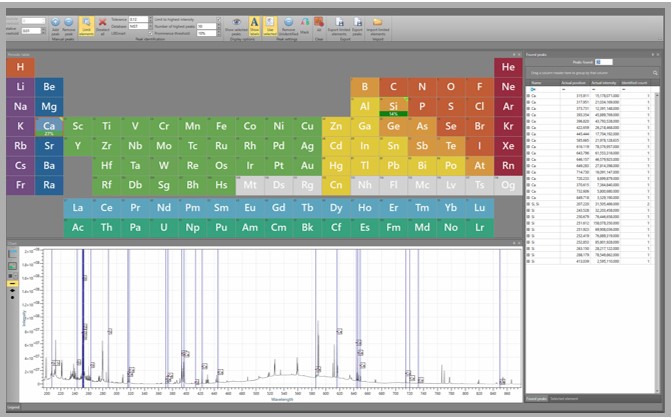Click the filter row cell under Name column
The width and height of the screenshot is (672, 418).
(543, 89)
